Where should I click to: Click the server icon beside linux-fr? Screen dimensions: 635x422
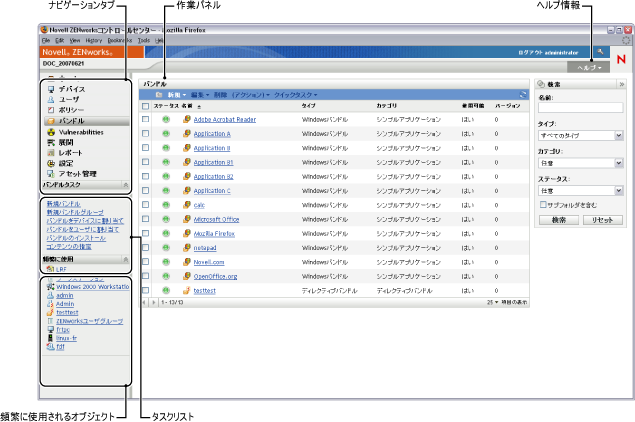point(50,338)
